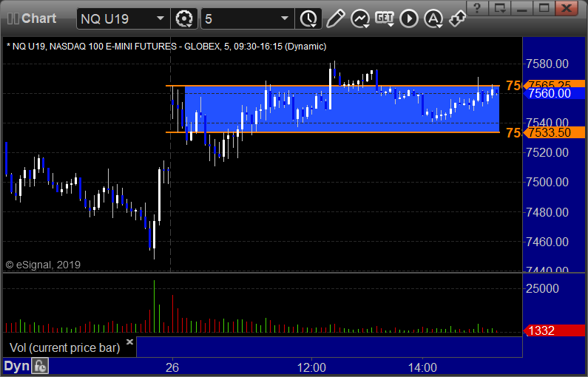Click the 7560.00 current price marker
Viewport: 588px width, 377px height.
point(550,93)
